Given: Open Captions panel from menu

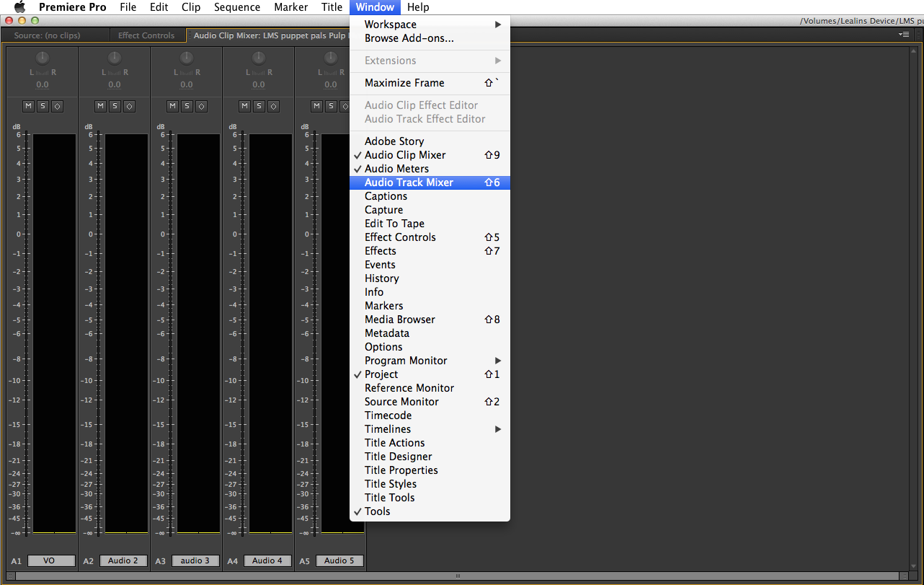Looking at the screenshot, I should 430,196.
